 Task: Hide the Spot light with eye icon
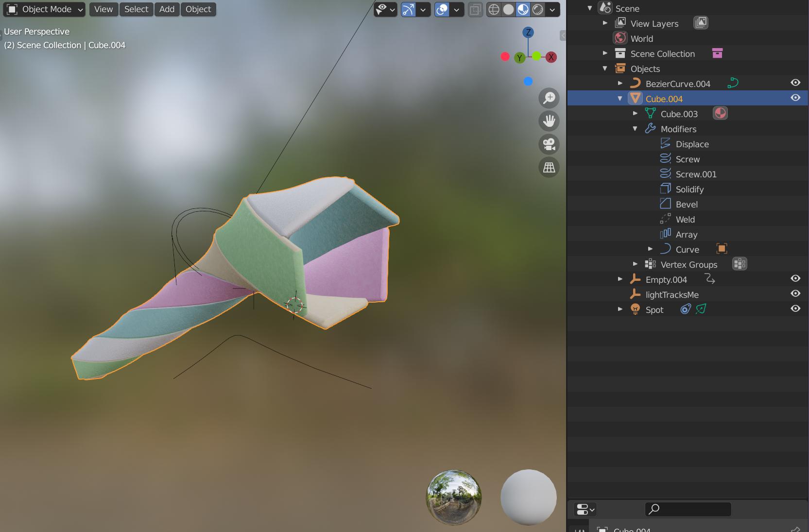(795, 309)
